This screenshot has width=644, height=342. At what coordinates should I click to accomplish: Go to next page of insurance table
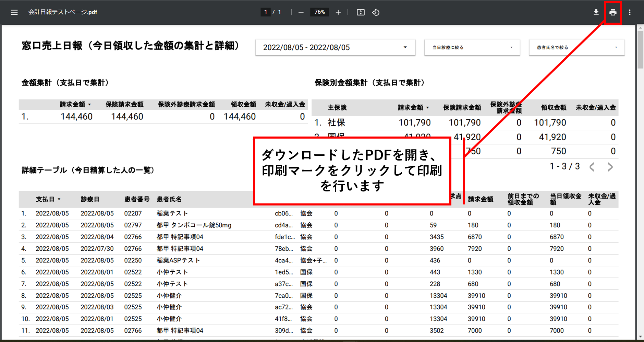click(x=610, y=167)
